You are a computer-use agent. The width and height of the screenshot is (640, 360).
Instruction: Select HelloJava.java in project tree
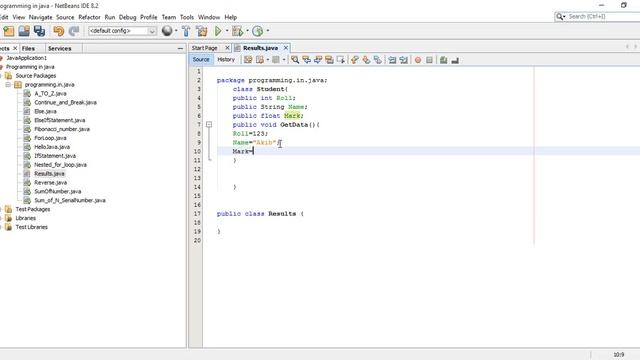coord(52,147)
